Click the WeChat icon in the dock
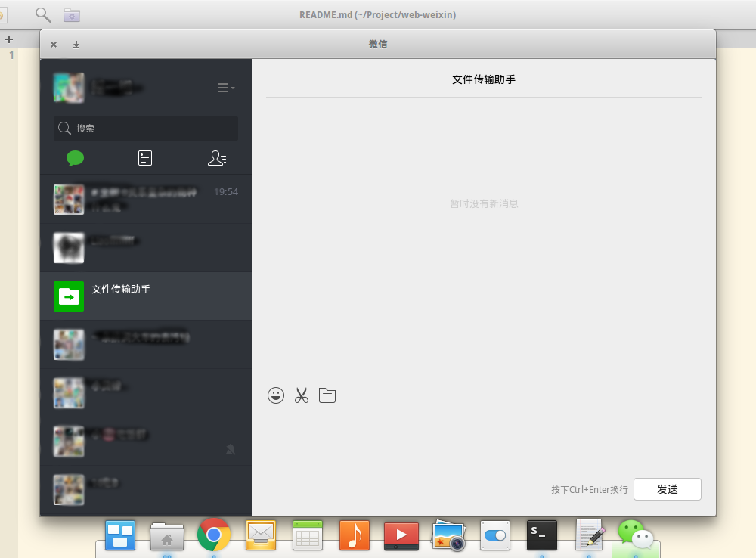The height and width of the screenshot is (558, 756). [636, 535]
